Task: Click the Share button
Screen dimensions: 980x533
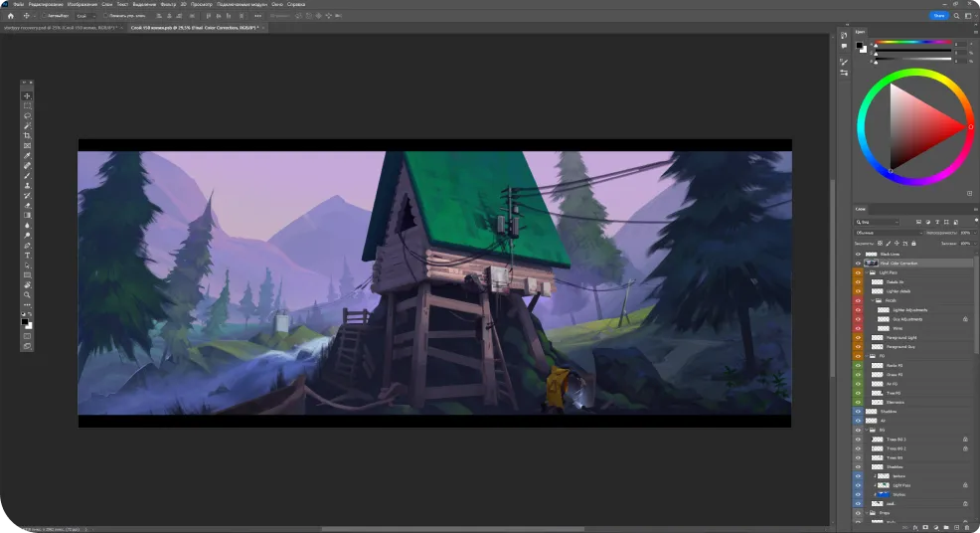Action: click(x=938, y=16)
